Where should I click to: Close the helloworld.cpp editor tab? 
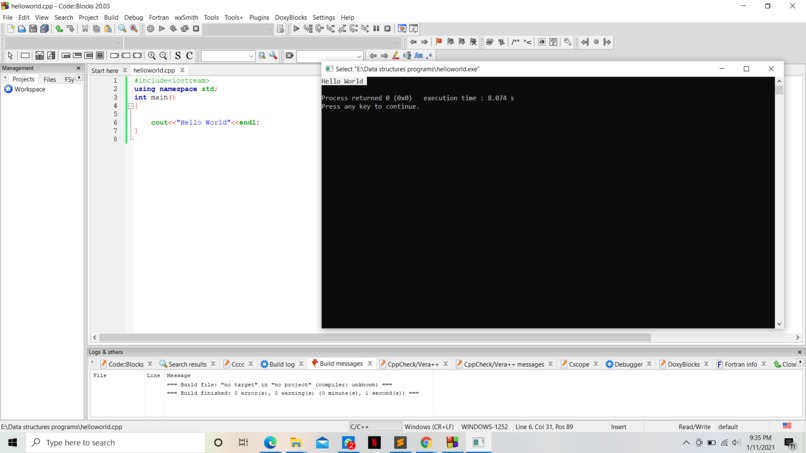182,70
